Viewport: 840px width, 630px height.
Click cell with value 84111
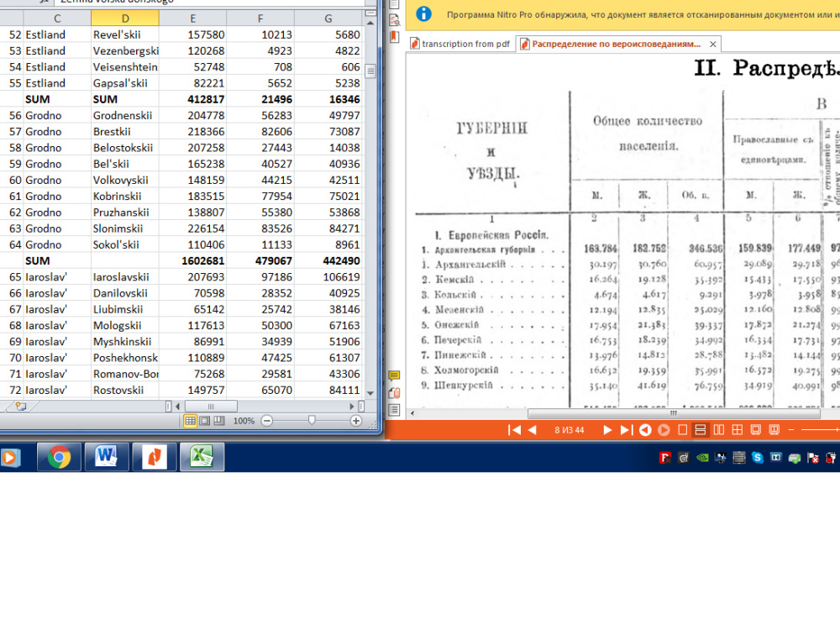[x=328, y=390]
